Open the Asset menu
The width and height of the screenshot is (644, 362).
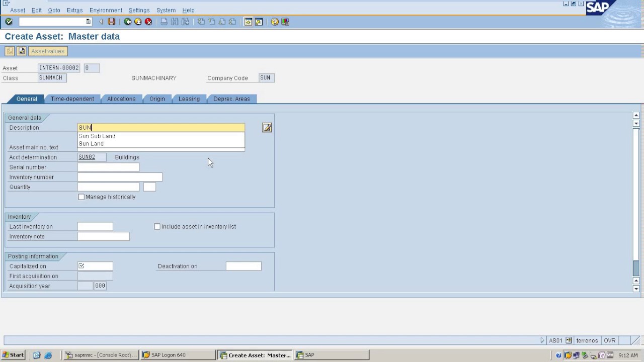[x=18, y=10]
